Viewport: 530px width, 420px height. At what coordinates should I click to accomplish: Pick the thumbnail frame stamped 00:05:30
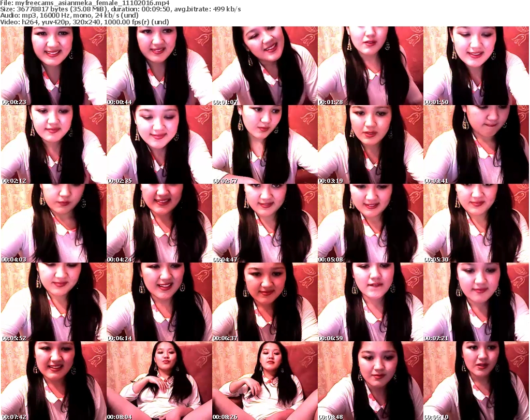[476, 223]
